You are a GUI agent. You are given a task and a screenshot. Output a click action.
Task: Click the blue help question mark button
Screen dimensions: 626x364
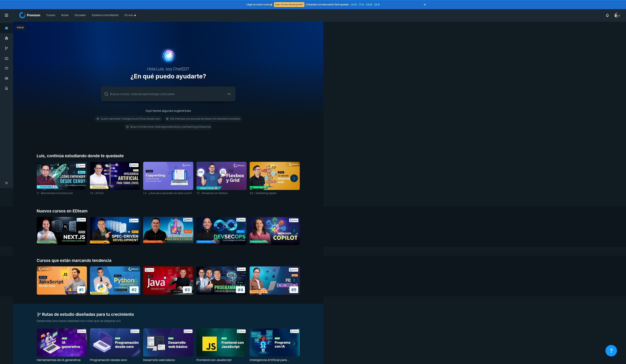pos(611,351)
